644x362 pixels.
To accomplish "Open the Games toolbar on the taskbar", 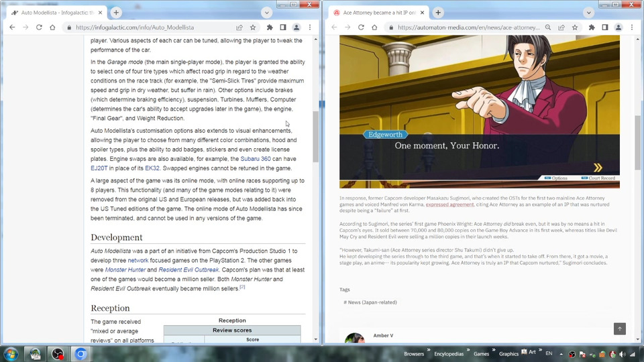I will [481, 354].
